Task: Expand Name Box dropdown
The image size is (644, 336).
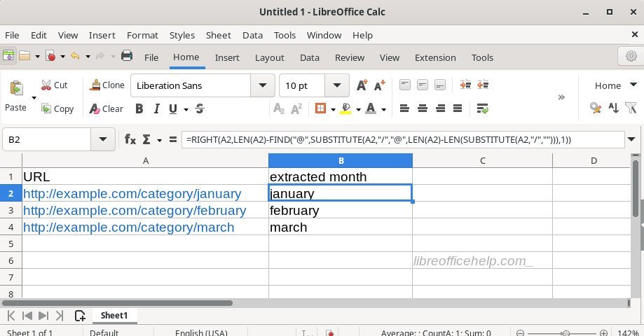Action: (x=103, y=139)
